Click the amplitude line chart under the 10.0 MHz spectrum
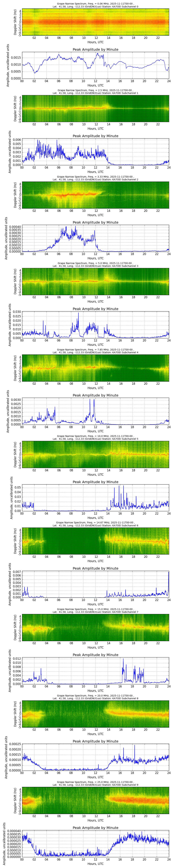 (95, 498)
